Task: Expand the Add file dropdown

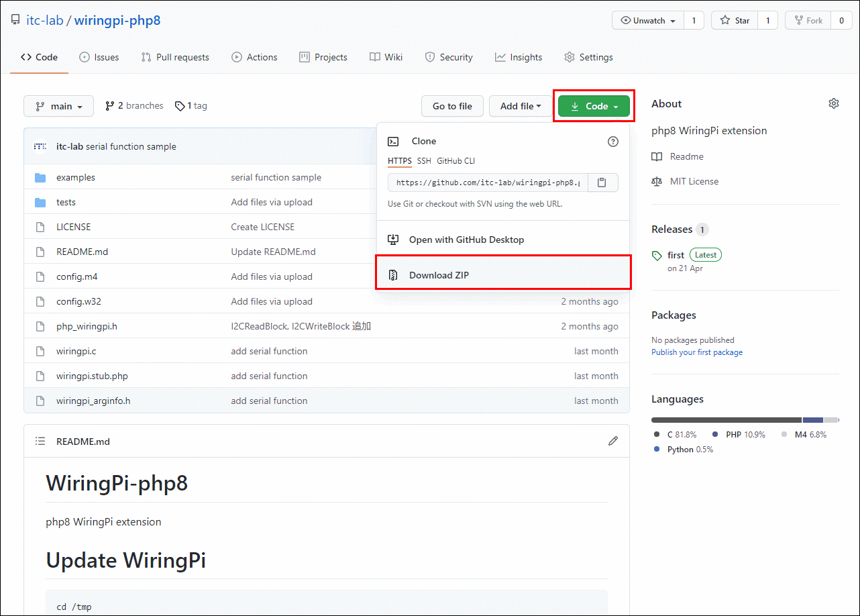Action: pos(521,106)
